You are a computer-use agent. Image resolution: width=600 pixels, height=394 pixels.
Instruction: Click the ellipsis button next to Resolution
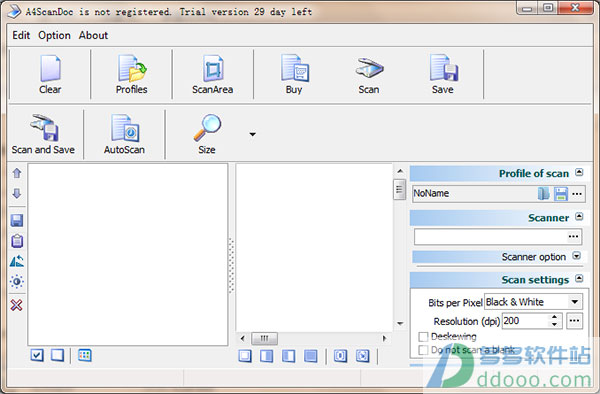tap(574, 321)
